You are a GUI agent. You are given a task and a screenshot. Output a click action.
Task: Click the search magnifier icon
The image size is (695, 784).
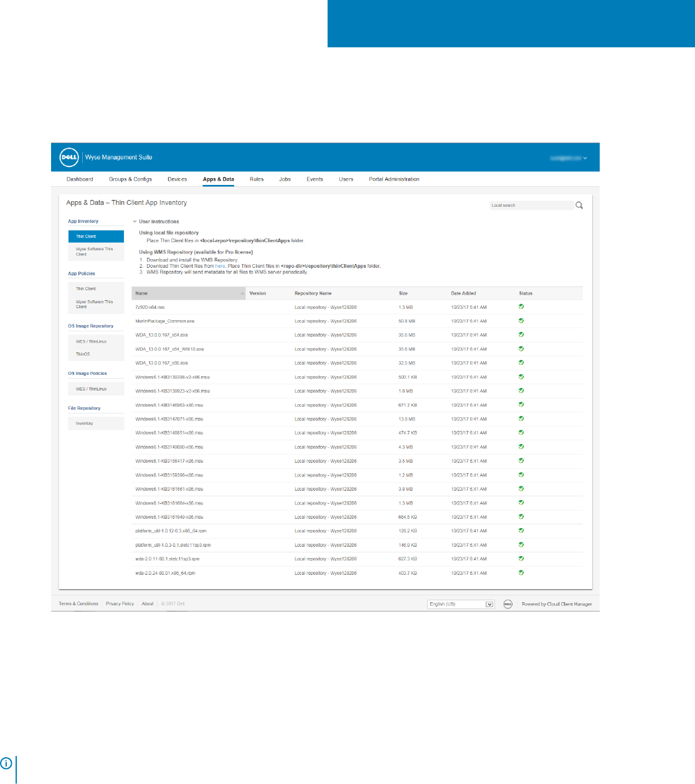579,205
